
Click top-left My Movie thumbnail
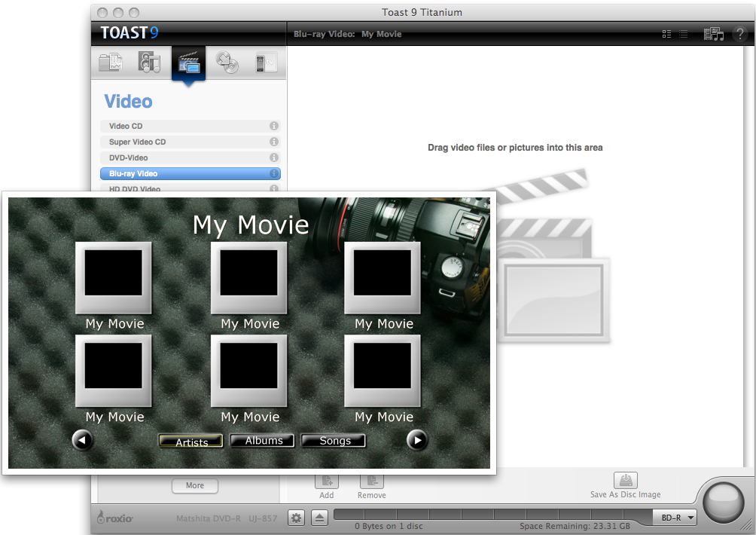point(113,278)
